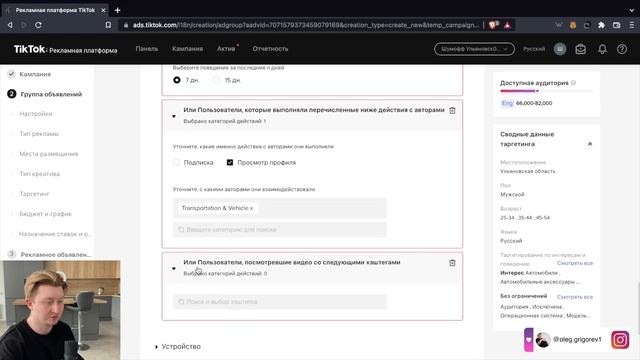Click the Brave rewards triangle icon
Viewport: 640px width, 360px height.
[x=507, y=25]
